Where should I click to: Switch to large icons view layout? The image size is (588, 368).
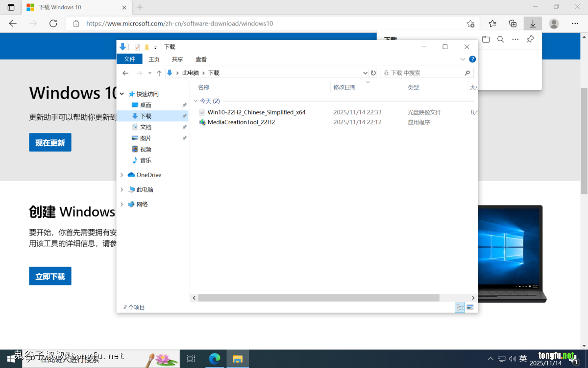(470, 307)
